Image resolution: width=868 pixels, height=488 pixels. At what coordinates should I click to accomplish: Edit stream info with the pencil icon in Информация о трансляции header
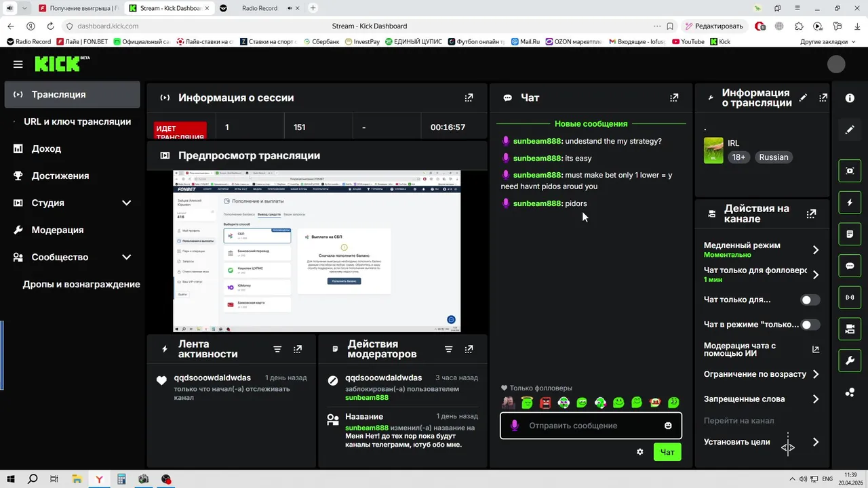pos(804,98)
